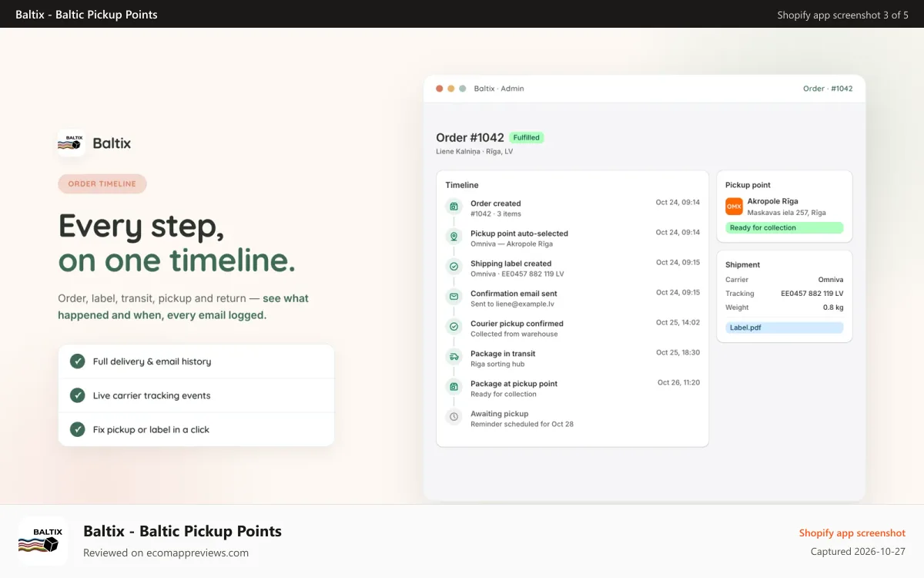Click the checkmark beside Live carrier tracking events
The image size is (924, 578).
pos(78,395)
